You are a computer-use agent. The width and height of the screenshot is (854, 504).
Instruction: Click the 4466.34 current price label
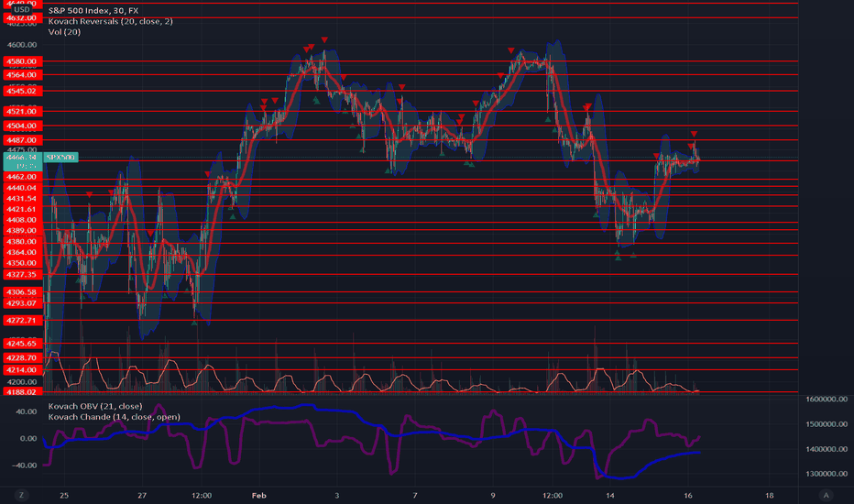[x=22, y=157]
